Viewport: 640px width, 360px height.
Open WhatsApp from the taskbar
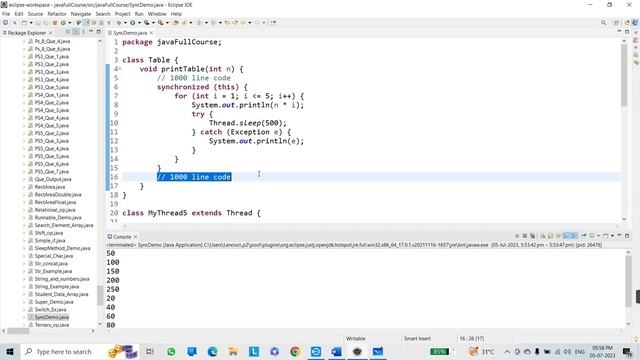tap(171, 351)
